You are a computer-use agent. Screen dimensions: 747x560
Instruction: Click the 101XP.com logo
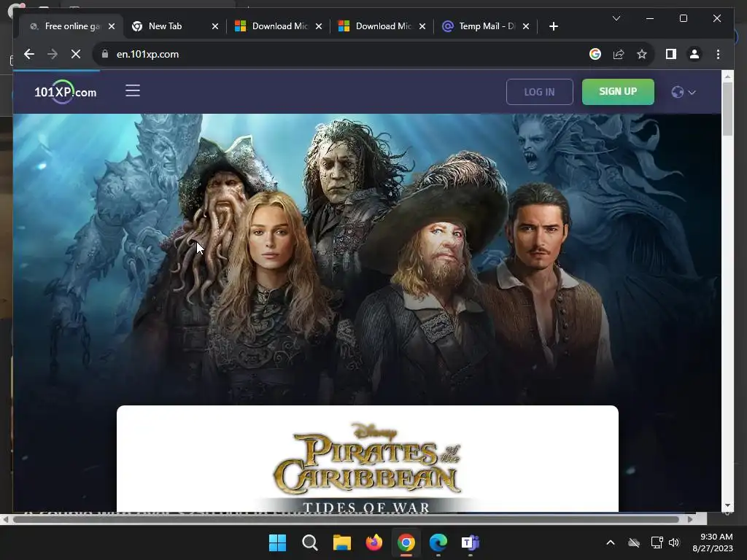click(65, 91)
